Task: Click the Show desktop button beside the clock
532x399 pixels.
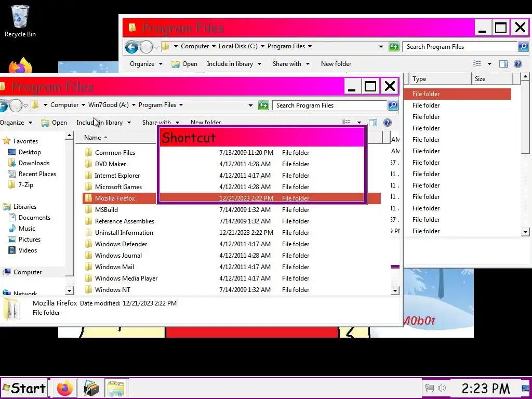Action: pos(525,388)
